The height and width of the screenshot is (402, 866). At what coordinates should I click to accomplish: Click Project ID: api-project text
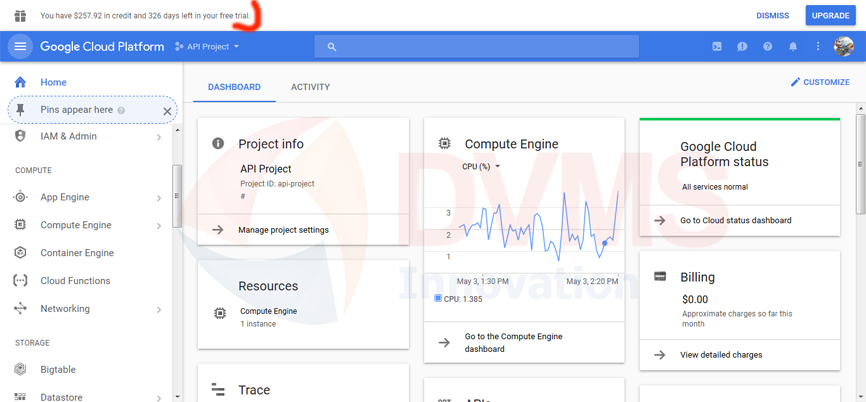click(277, 184)
